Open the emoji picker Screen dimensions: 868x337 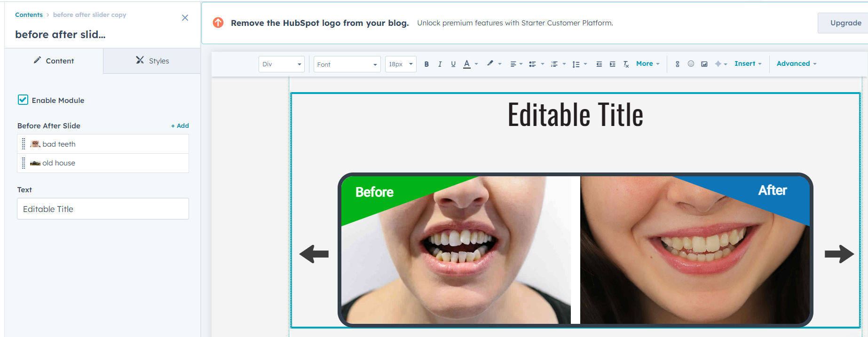pyautogui.click(x=691, y=64)
